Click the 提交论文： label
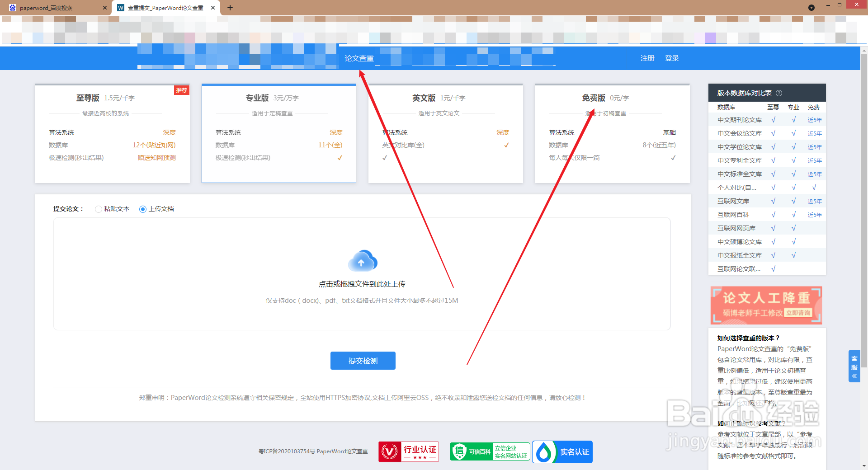 point(68,209)
